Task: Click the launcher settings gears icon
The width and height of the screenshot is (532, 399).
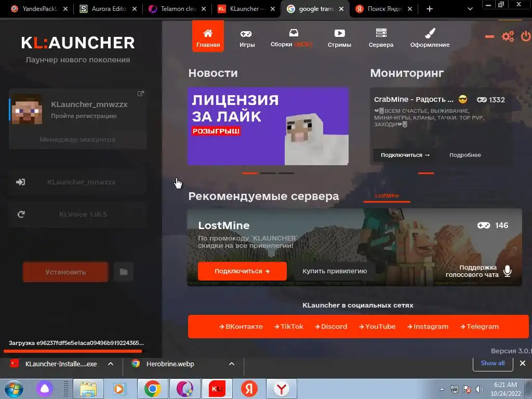Action: click(x=508, y=36)
